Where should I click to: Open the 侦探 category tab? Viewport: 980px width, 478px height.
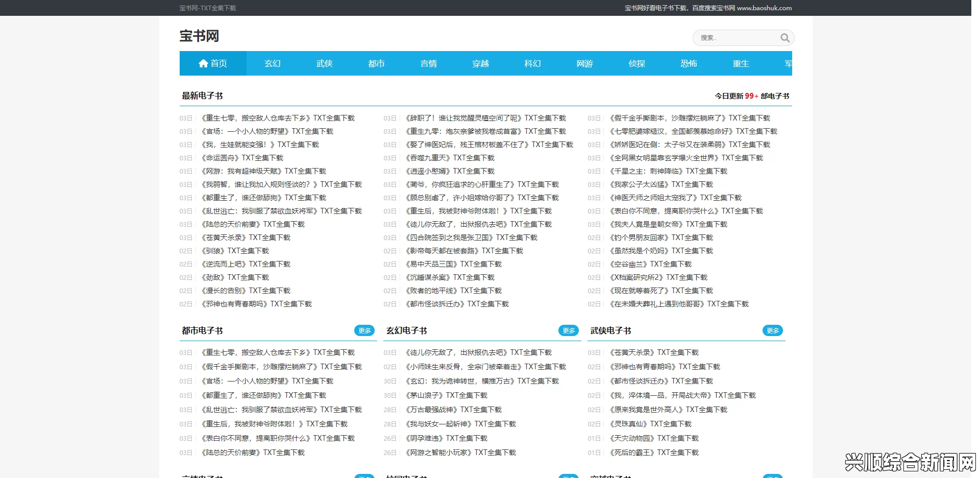637,63
